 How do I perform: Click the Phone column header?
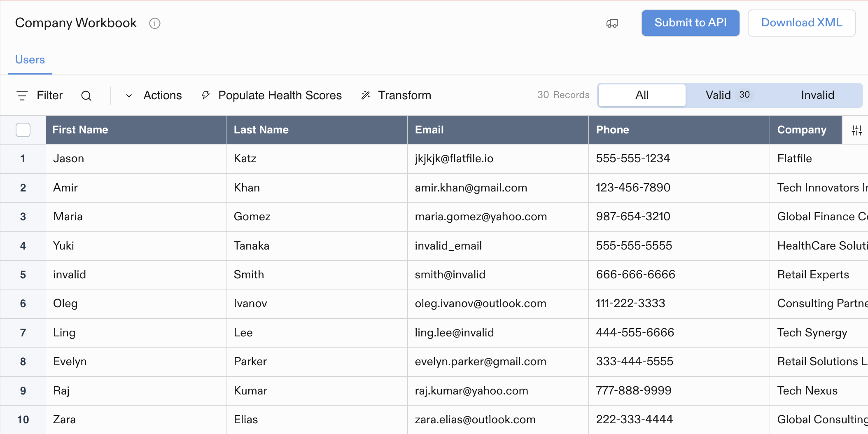pos(679,130)
